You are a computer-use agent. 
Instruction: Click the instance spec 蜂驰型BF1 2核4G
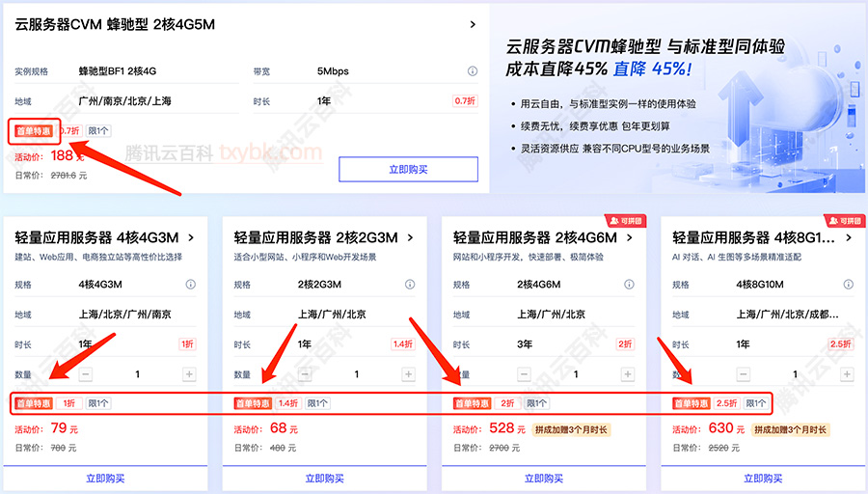click(118, 70)
